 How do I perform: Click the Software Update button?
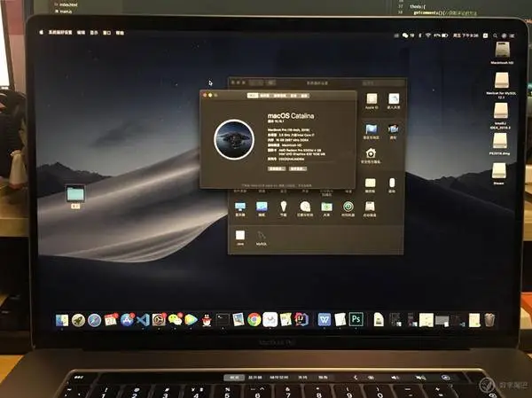point(298,168)
